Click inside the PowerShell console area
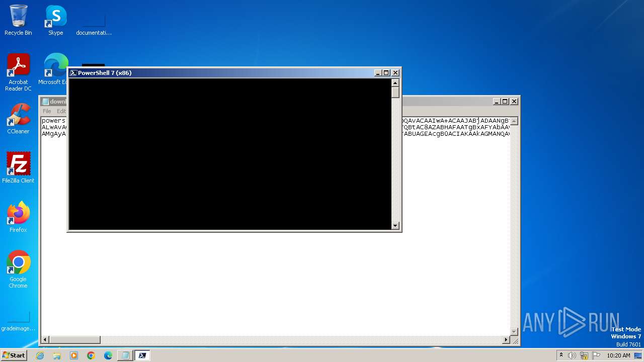Screen dimensions: 644x362 230,154
